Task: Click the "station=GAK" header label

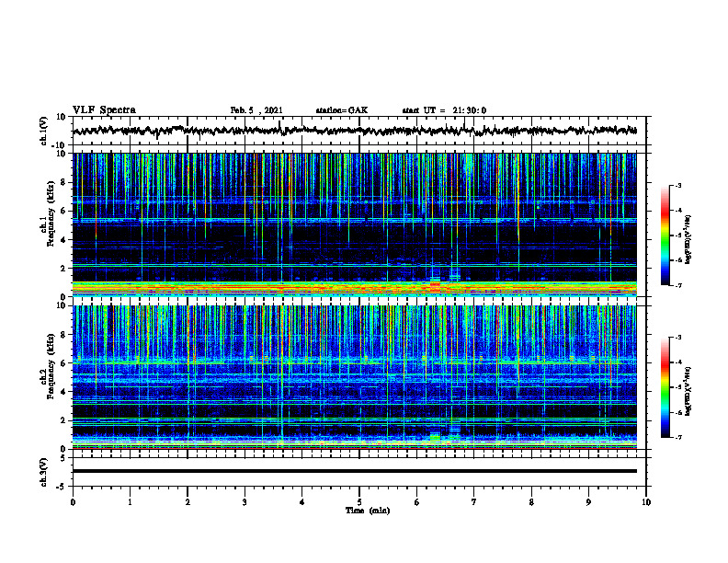Action: (342, 110)
